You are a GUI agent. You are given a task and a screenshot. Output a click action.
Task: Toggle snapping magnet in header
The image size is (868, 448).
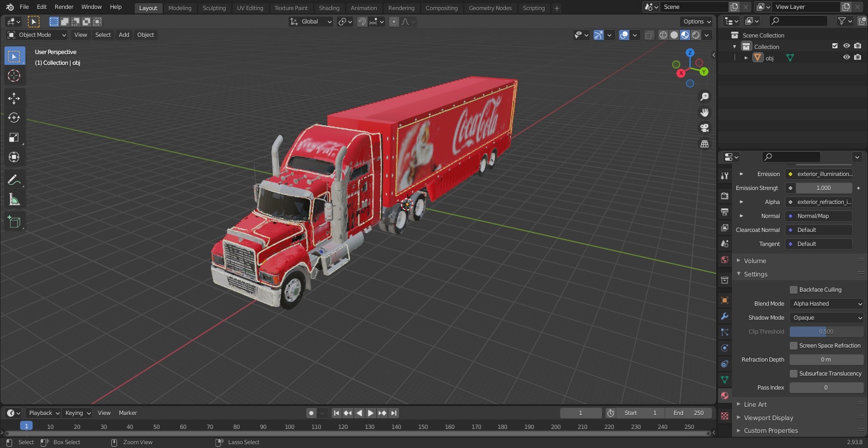pyautogui.click(x=362, y=22)
